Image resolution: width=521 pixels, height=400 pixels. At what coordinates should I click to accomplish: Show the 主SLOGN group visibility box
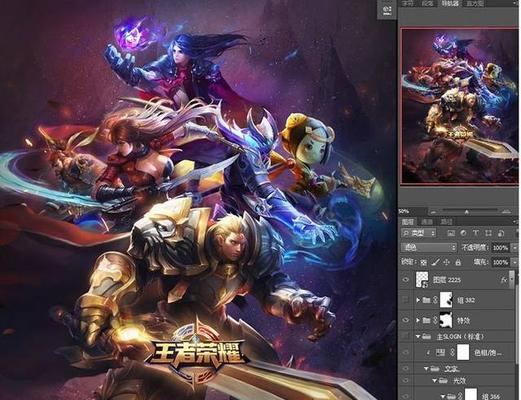pos(406,337)
